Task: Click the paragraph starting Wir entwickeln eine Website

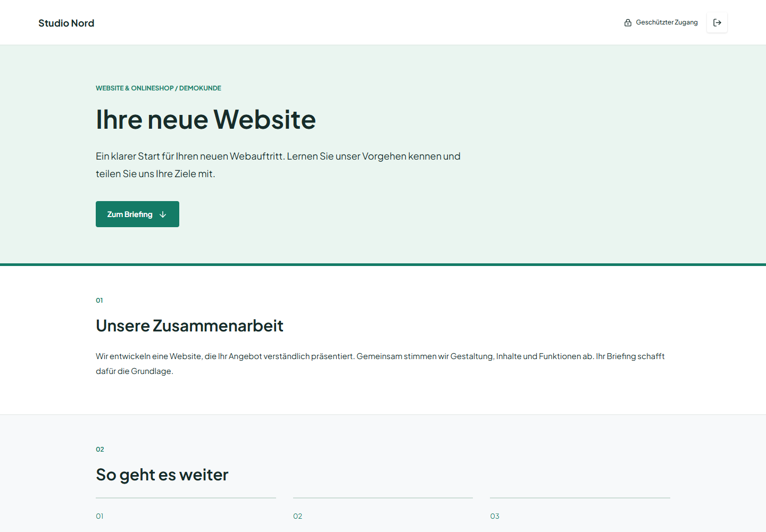Action: [380, 363]
